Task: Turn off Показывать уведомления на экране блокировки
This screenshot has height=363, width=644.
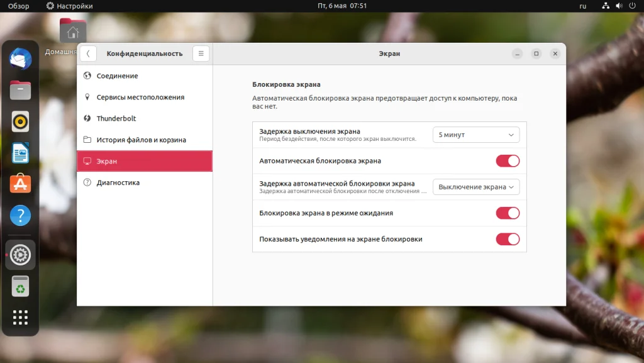Action: click(x=508, y=239)
